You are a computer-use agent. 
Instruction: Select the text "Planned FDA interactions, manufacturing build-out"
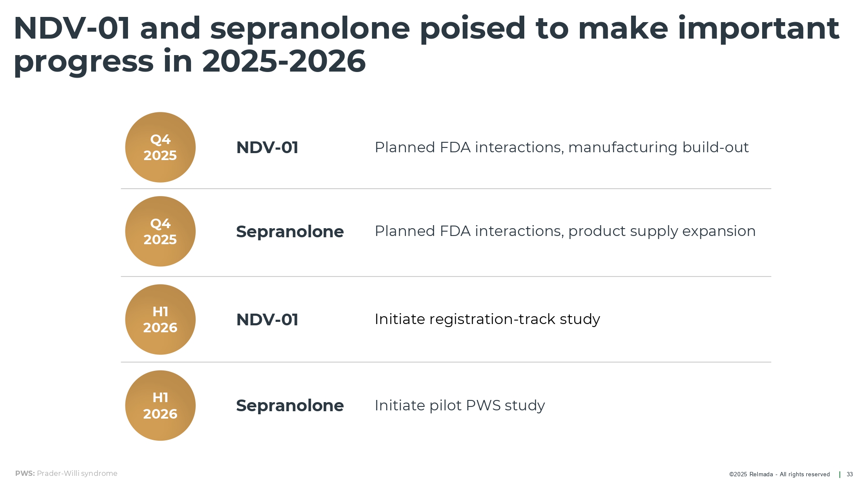pyautogui.click(x=561, y=147)
